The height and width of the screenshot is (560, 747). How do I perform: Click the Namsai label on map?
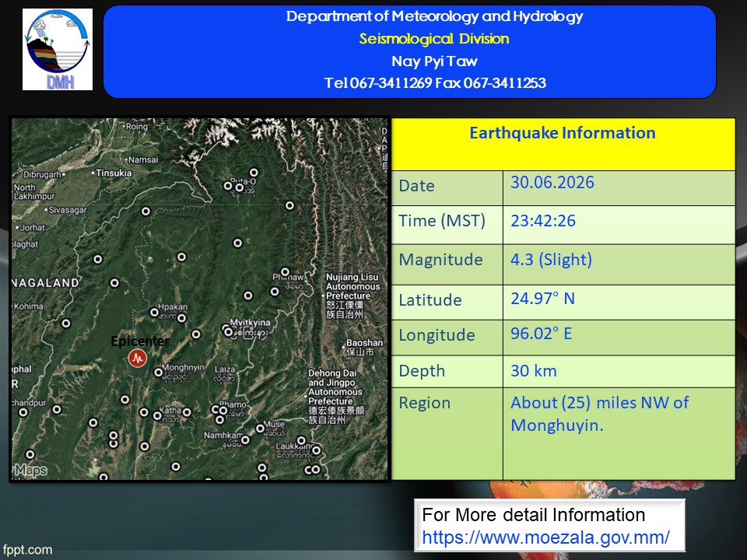[x=143, y=159]
